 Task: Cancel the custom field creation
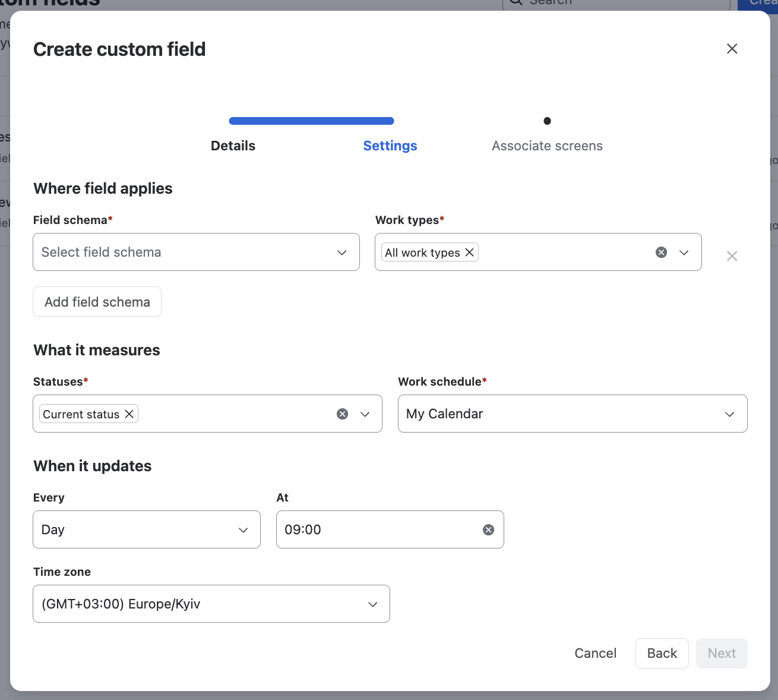(595, 653)
